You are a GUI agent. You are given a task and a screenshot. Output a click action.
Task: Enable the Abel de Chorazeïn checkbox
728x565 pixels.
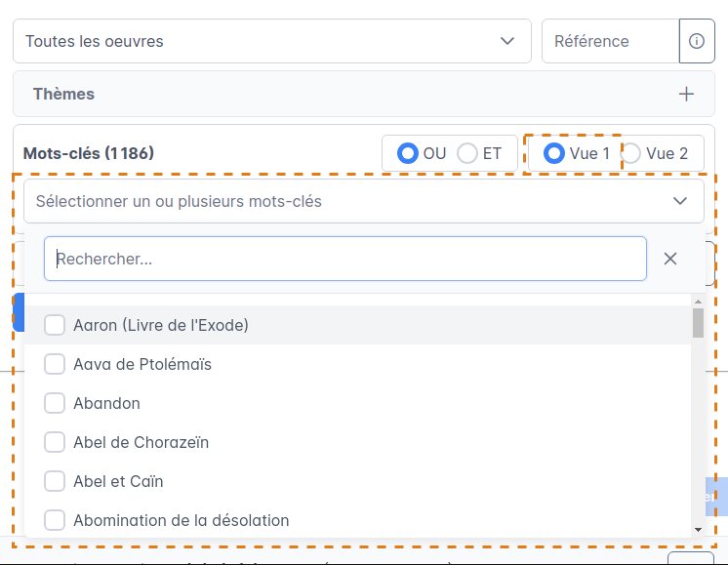[55, 442]
